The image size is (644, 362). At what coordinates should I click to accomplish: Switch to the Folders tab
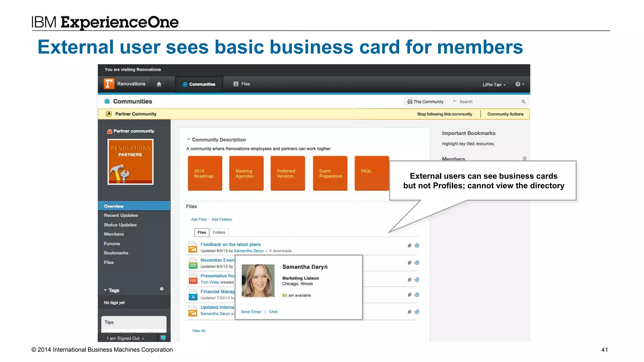[x=219, y=232]
